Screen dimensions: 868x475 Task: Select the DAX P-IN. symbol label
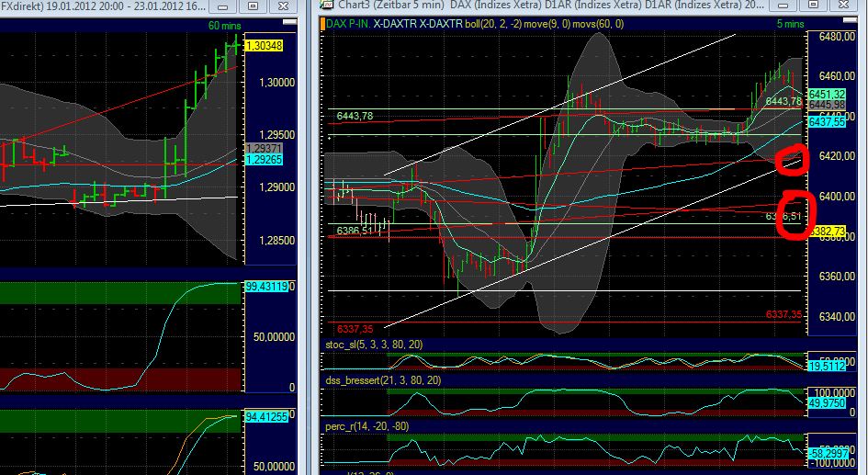click(x=348, y=24)
